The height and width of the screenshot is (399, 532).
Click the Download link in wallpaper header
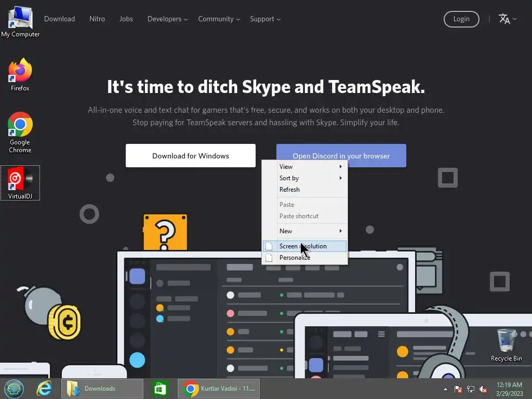point(59,19)
